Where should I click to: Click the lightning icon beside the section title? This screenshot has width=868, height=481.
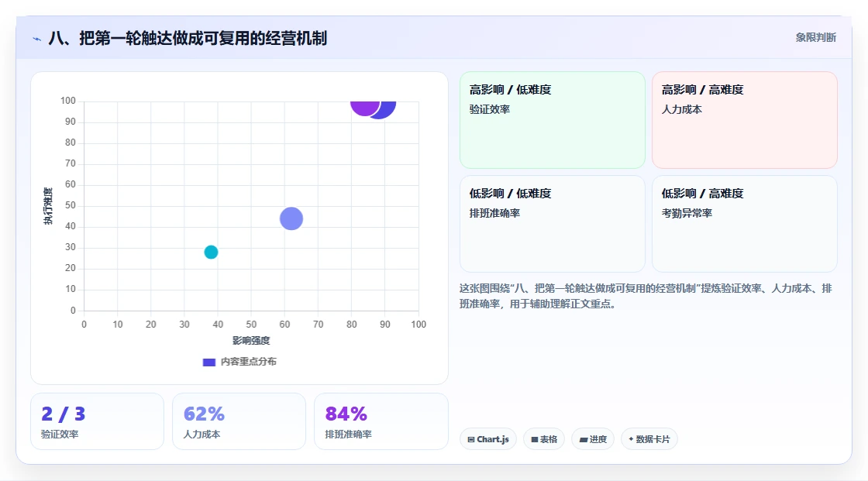coord(36,39)
